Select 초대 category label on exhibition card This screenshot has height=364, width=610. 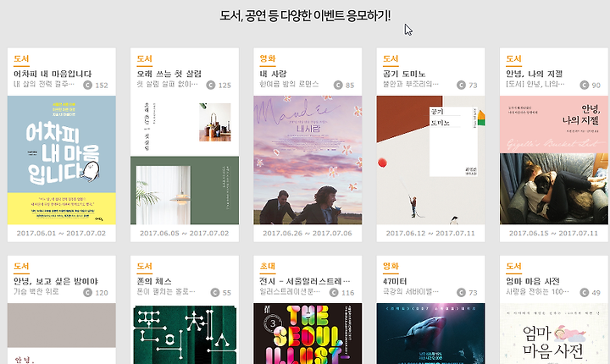268,267
